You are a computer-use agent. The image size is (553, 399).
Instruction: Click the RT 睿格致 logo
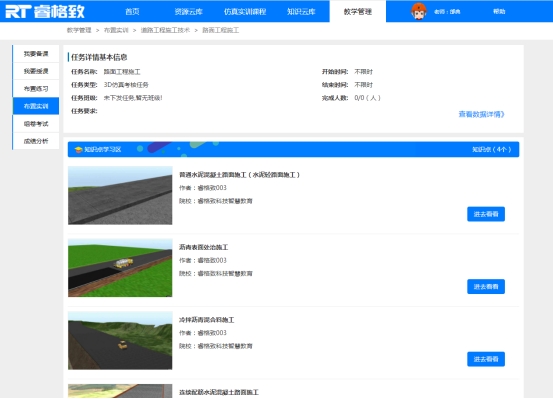(x=45, y=11)
